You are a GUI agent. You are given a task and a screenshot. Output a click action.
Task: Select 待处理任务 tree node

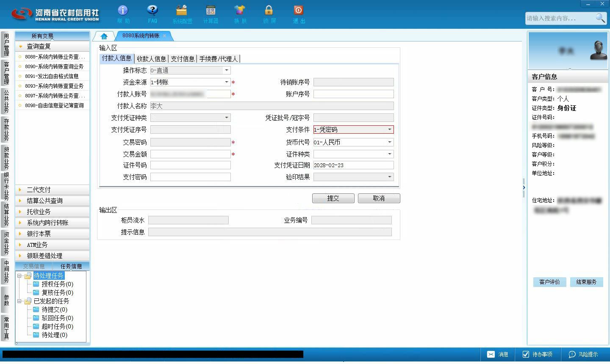(49, 276)
